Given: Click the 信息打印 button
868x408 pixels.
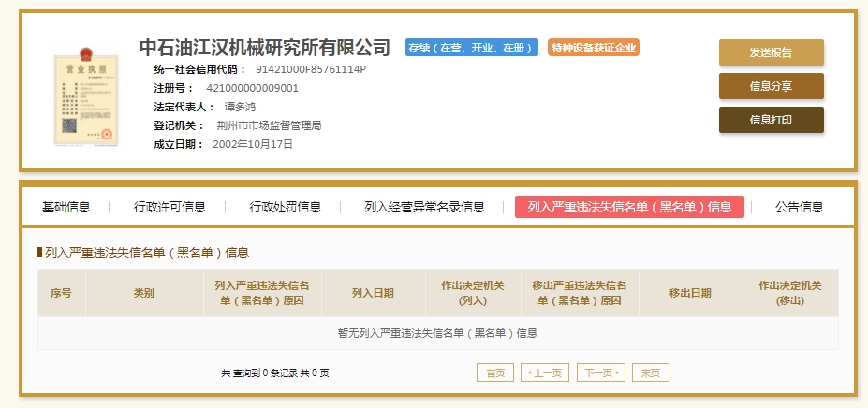Looking at the screenshot, I should [x=772, y=120].
